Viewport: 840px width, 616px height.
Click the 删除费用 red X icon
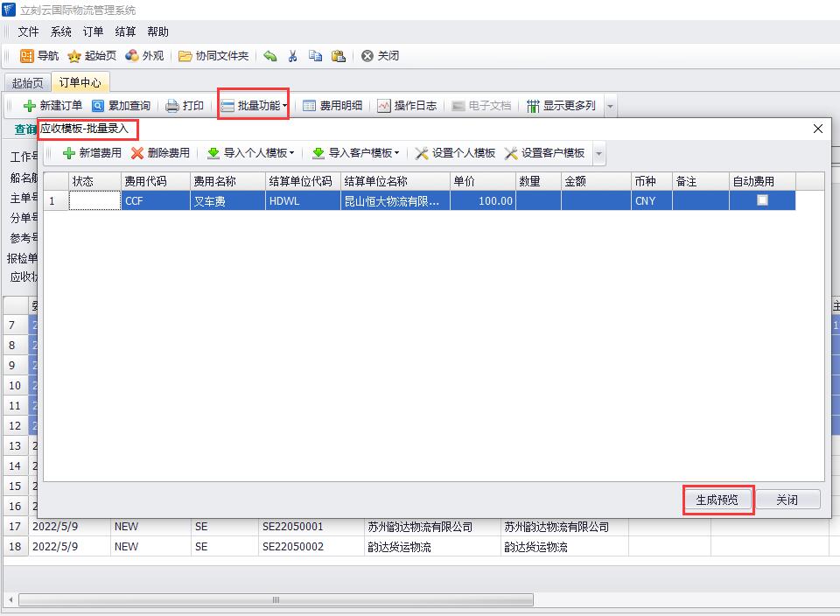[137, 153]
